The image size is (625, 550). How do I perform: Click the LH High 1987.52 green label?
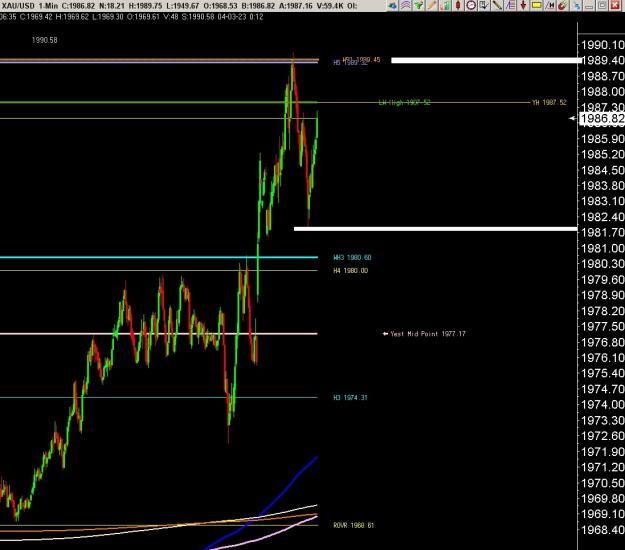pyautogui.click(x=405, y=102)
